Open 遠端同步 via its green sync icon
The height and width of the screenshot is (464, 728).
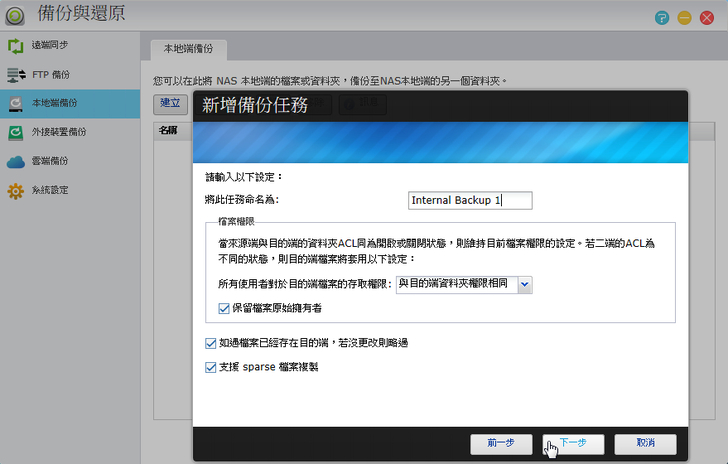point(15,46)
